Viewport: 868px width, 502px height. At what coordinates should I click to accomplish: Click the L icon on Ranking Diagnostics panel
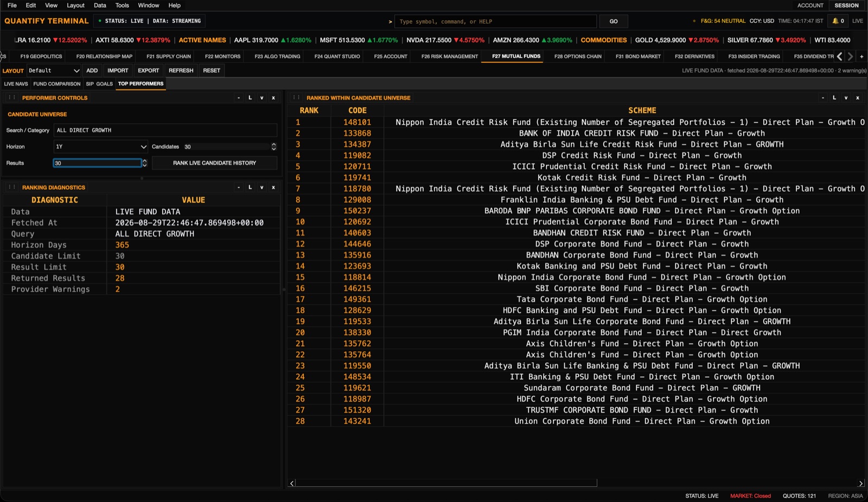pyautogui.click(x=250, y=187)
